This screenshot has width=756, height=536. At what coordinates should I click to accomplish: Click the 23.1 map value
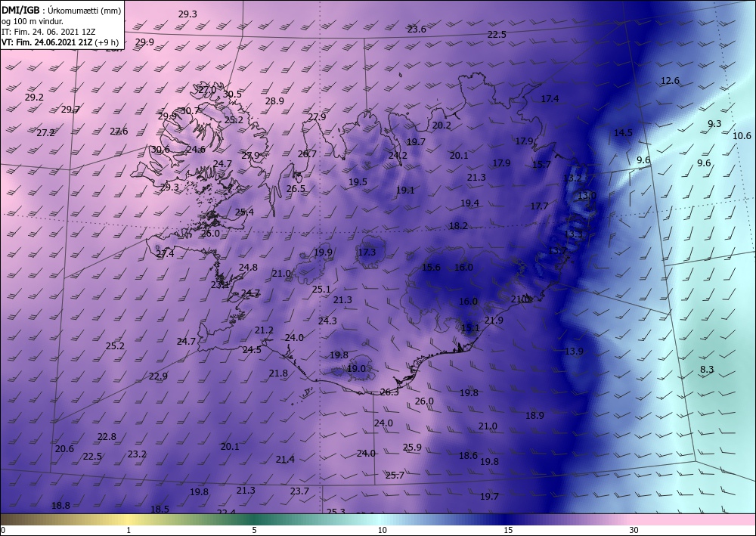[x=220, y=285]
